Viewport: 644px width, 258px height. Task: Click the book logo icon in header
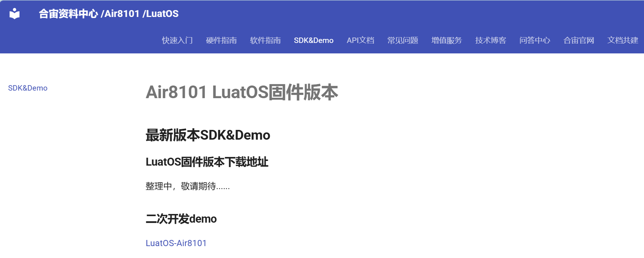[14, 14]
